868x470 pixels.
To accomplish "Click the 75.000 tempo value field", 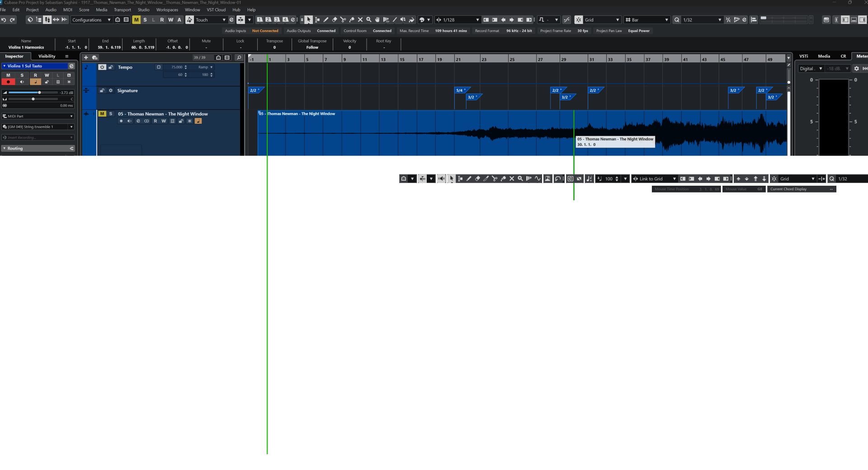I will (x=177, y=67).
